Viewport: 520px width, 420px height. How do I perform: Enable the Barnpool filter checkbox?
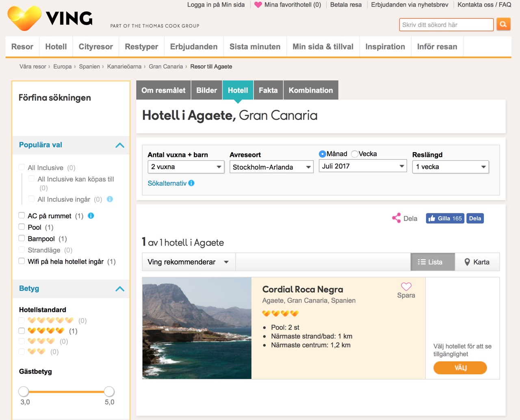[22, 238]
